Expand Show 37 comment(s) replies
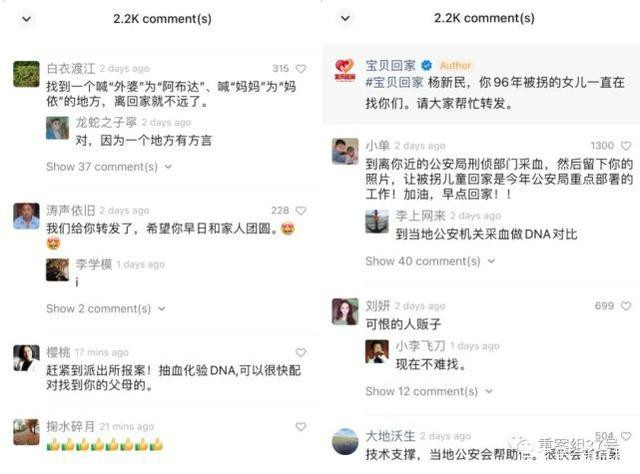Screen dimensions: 640x474 pos(109,167)
